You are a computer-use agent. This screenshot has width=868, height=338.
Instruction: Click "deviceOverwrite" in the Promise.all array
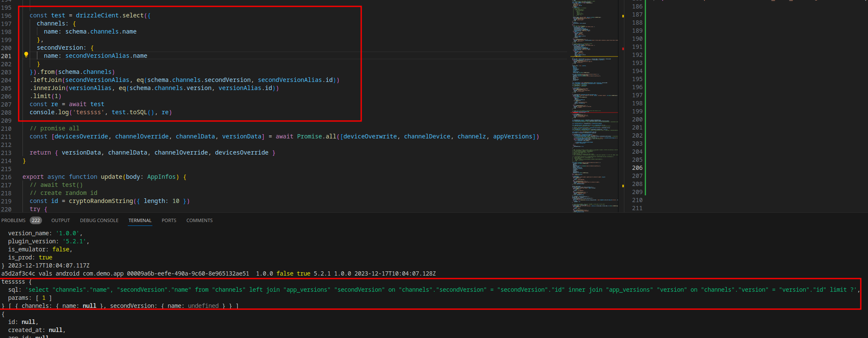tap(370, 136)
